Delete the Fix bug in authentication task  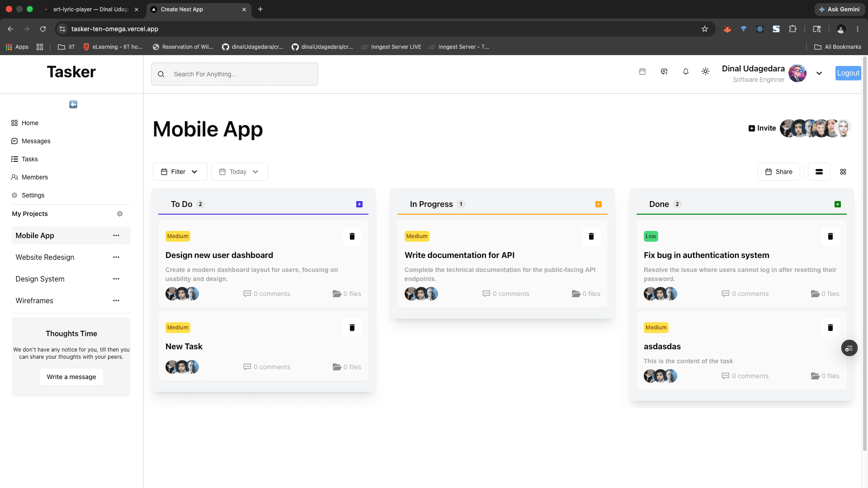[x=830, y=236]
